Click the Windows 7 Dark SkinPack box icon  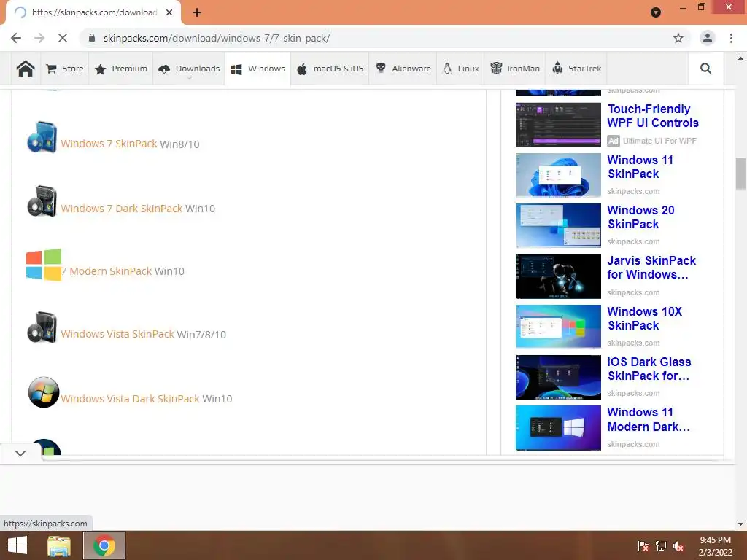[x=42, y=201]
